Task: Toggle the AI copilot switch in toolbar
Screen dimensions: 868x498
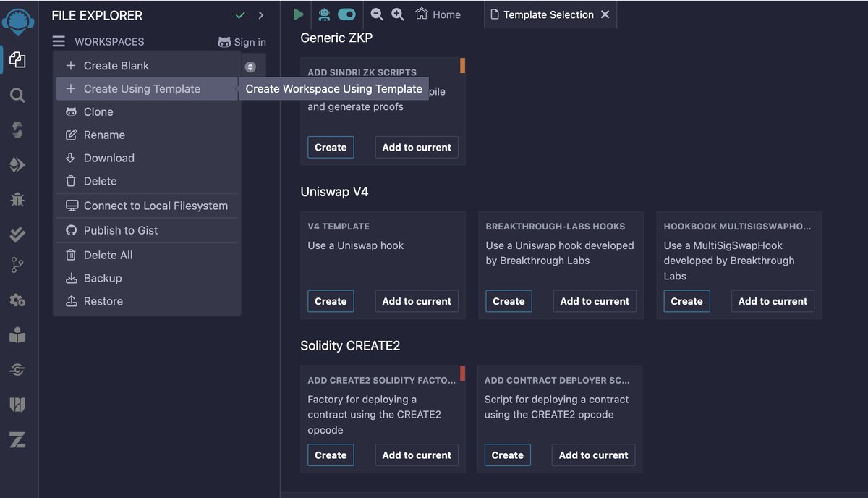Action: click(x=346, y=14)
